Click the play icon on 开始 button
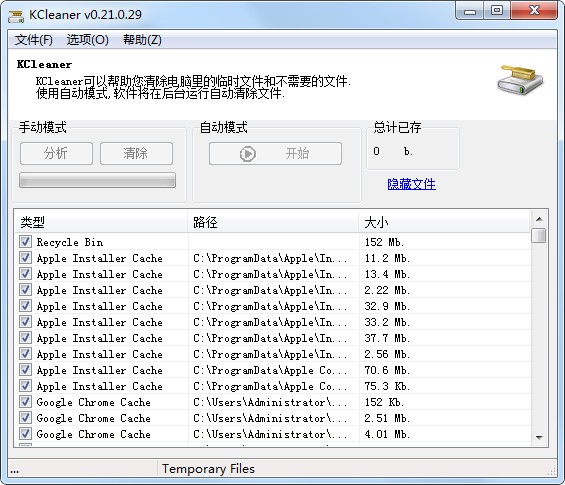This screenshot has width=565, height=485. pyautogui.click(x=248, y=154)
